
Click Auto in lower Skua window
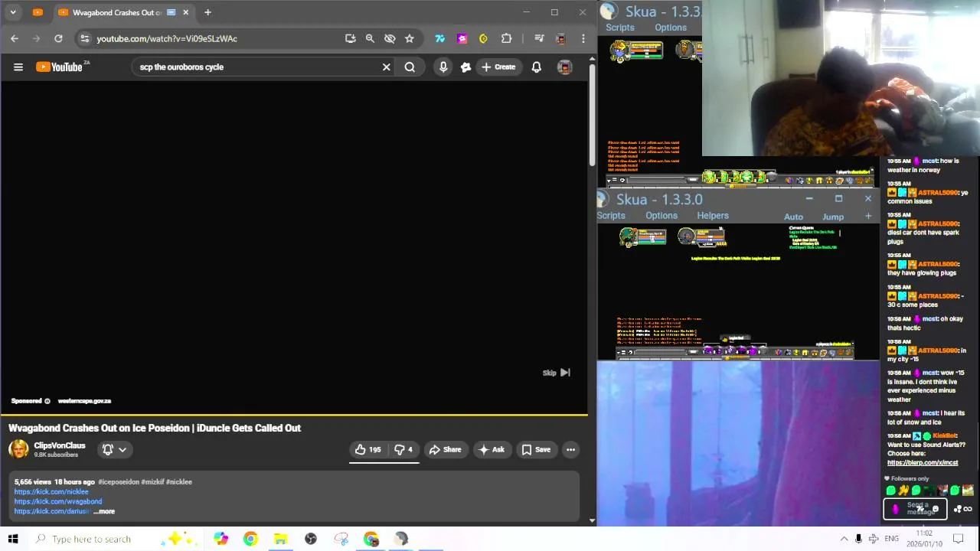point(793,217)
